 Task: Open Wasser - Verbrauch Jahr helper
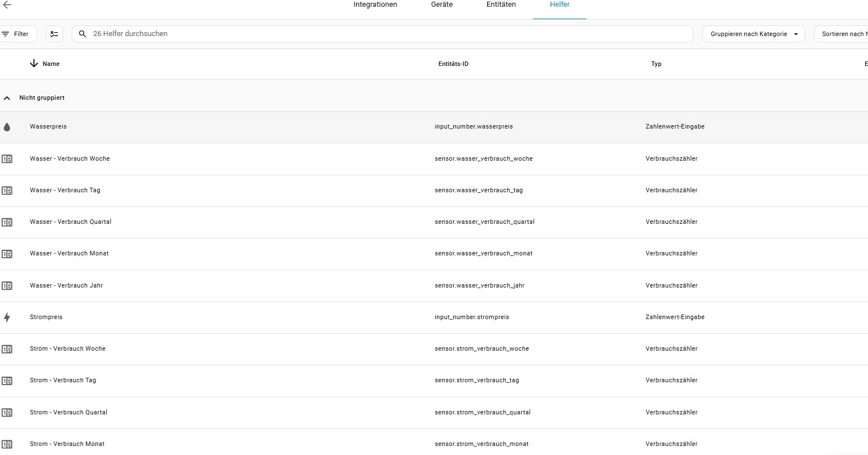click(434, 286)
